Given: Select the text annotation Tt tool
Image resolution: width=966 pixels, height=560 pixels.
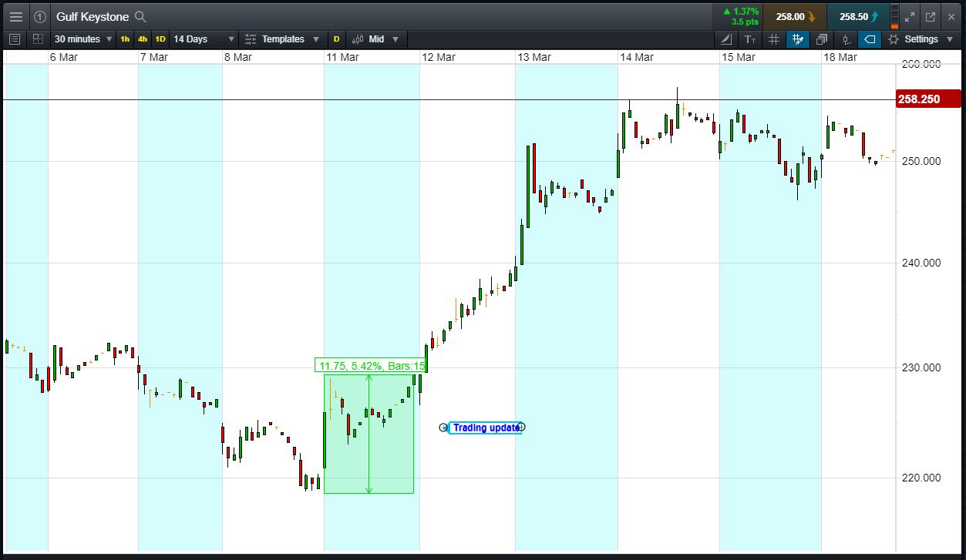Looking at the screenshot, I should coord(750,39).
